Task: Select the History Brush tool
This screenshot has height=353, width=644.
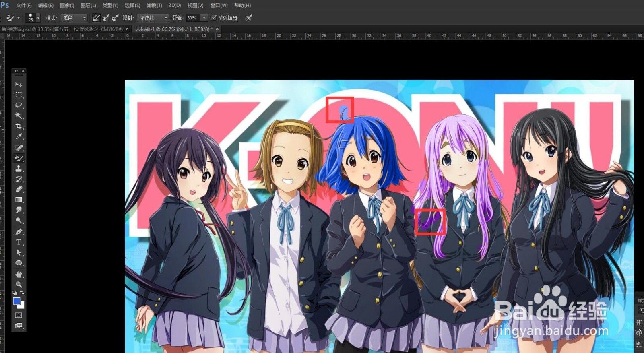Action: (19, 179)
